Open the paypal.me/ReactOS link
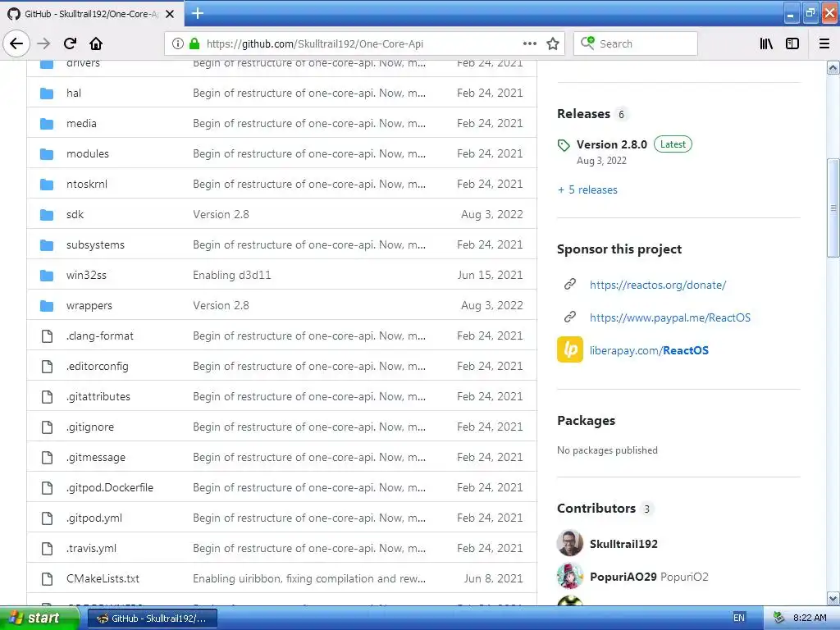The height and width of the screenshot is (630, 840). (x=670, y=317)
